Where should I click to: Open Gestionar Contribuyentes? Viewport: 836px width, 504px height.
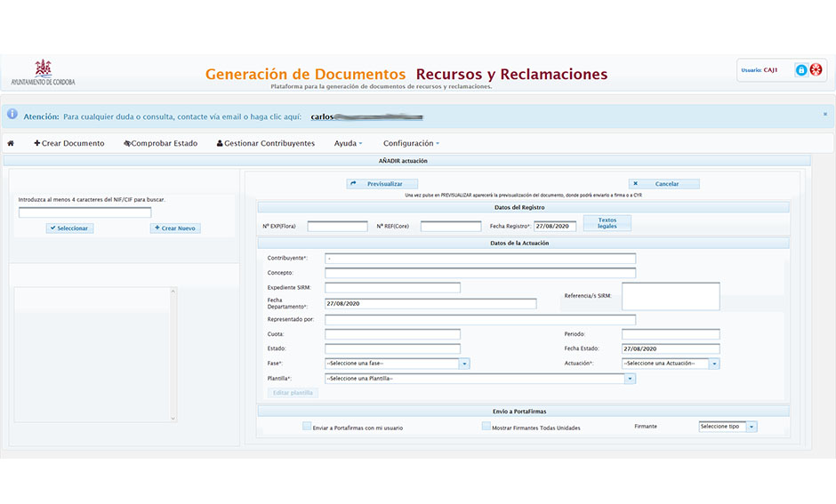pos(265,143)
